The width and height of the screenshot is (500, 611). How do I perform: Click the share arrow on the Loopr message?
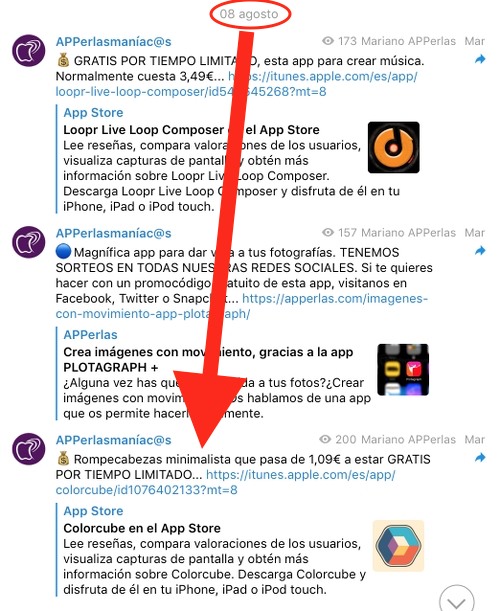click(x=480, y=59)
